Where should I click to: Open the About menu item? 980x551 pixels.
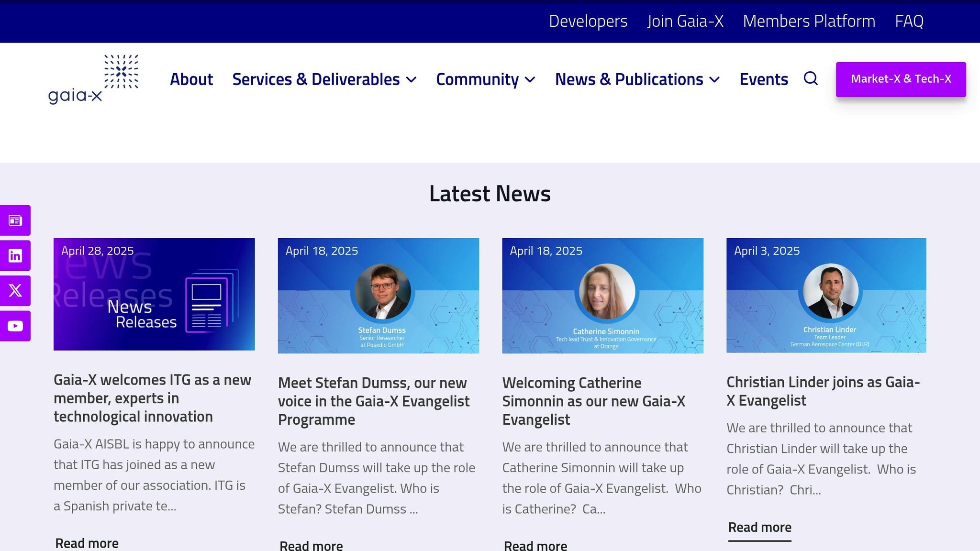coord(191,79)
